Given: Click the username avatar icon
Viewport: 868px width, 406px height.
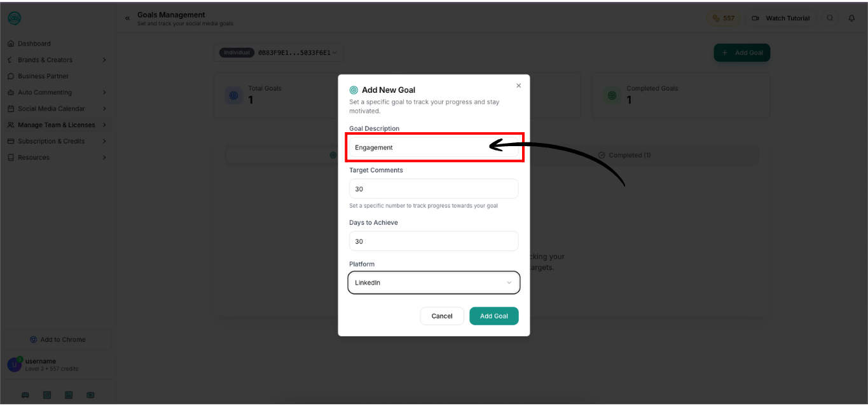Looking at the screenshot, I should pos(14,365).
